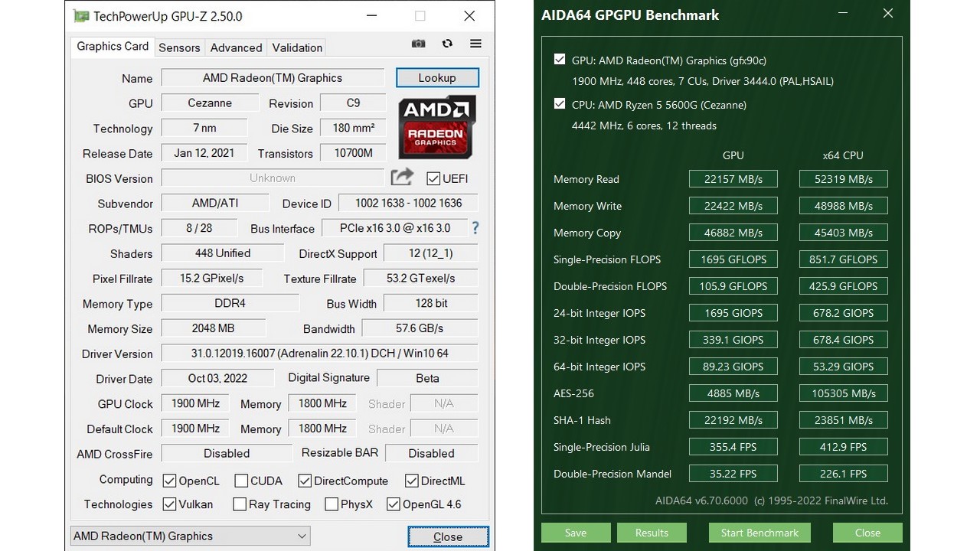
Task: Click the AMD Radeon Graphics logo
Action: 436,126
